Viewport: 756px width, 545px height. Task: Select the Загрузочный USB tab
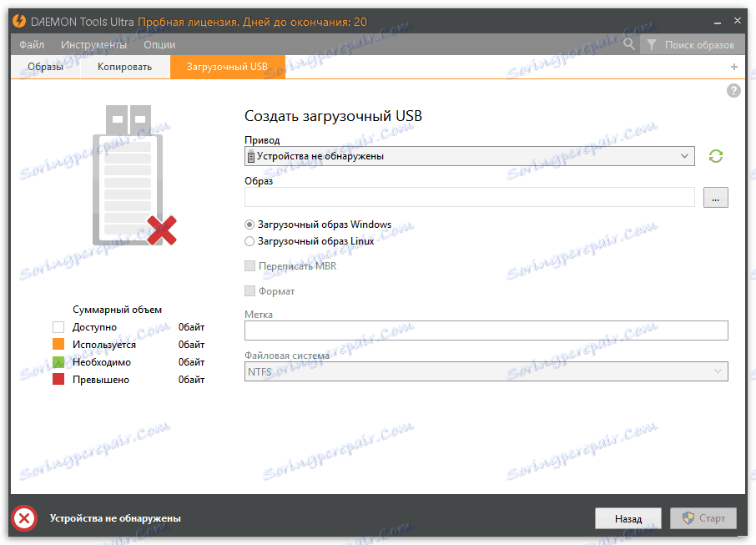tap(227, 67)
